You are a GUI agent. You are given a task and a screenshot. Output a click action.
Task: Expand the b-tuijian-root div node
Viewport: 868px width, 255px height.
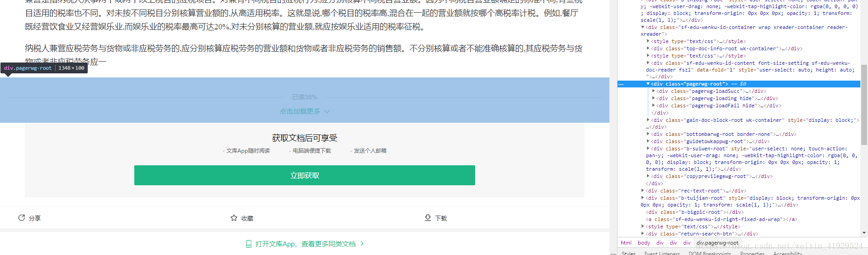click(642, 198)
